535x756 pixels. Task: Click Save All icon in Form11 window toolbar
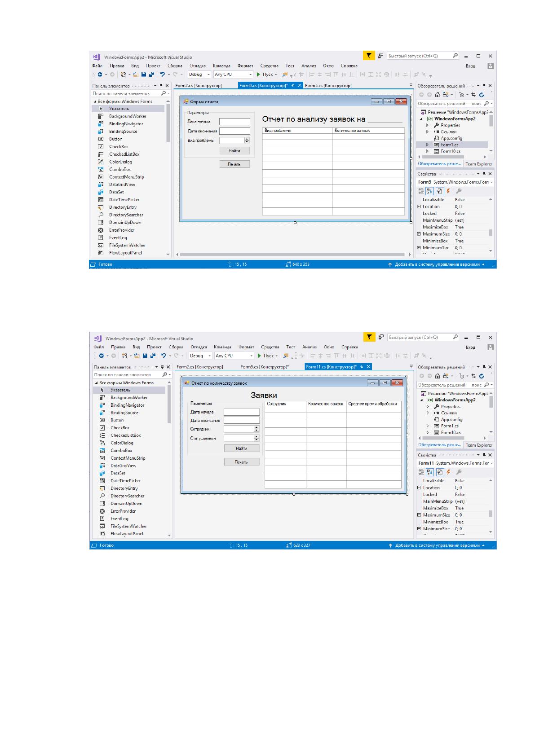153,356
